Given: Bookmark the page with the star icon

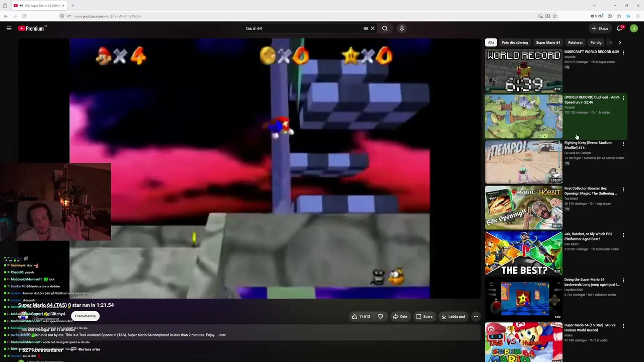Looking at the screenshot, I should (554, 16).
